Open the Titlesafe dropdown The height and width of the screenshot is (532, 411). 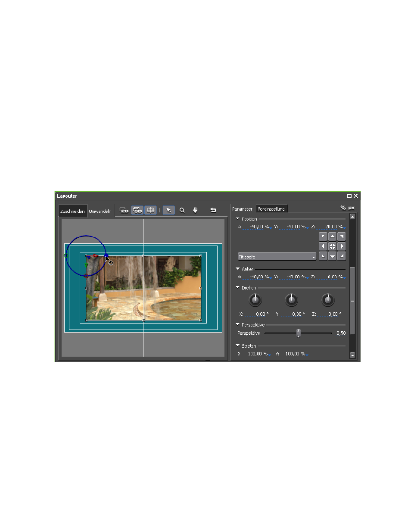point(277,257)
